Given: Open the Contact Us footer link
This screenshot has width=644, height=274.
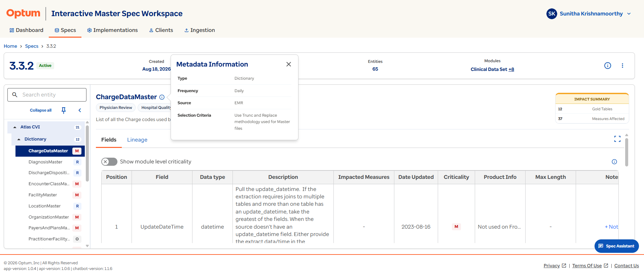Looking at the screenshot, I should pos(627,266).
